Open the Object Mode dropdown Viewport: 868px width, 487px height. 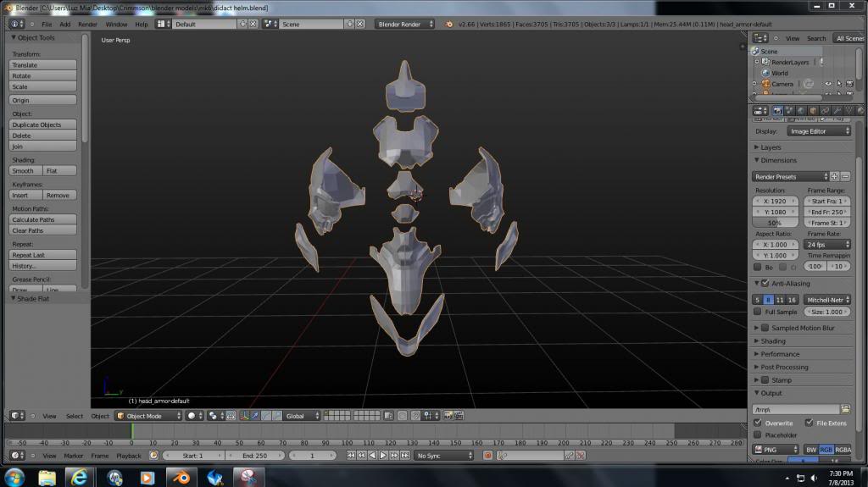[148, 416]
